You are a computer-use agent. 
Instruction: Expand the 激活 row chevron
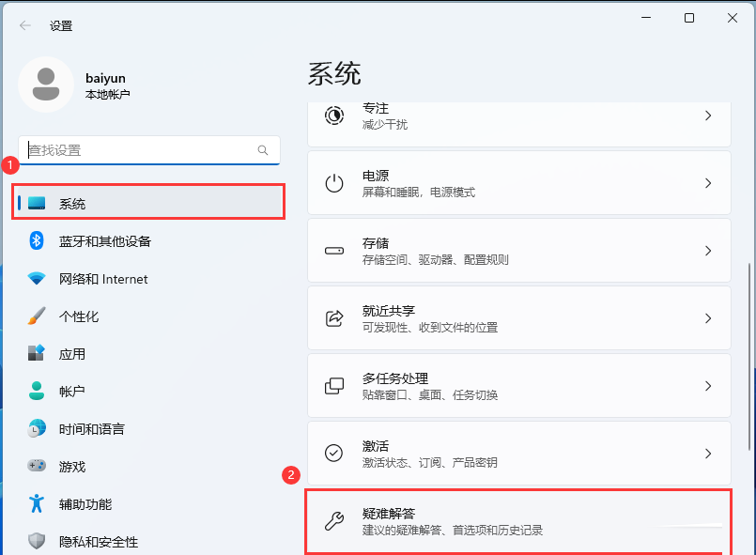(x=708, y=454)
